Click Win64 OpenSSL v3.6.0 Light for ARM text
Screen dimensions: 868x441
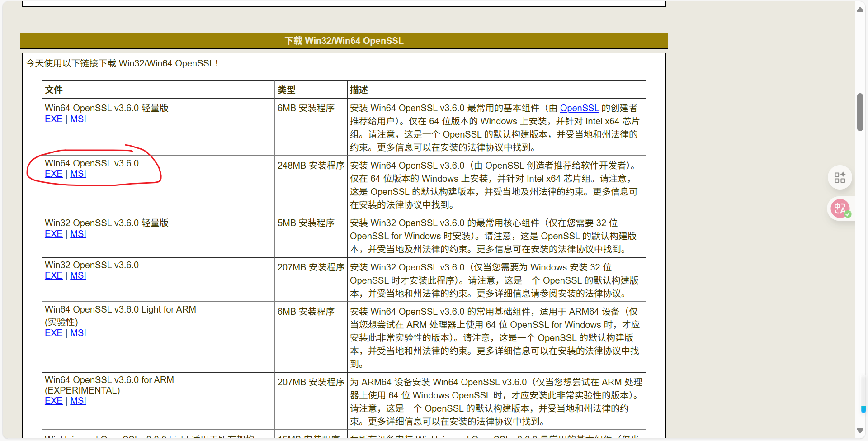coord(120,309)
